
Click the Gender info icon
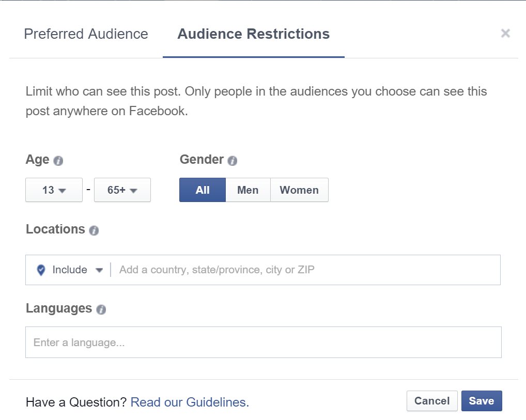(233, 161)
